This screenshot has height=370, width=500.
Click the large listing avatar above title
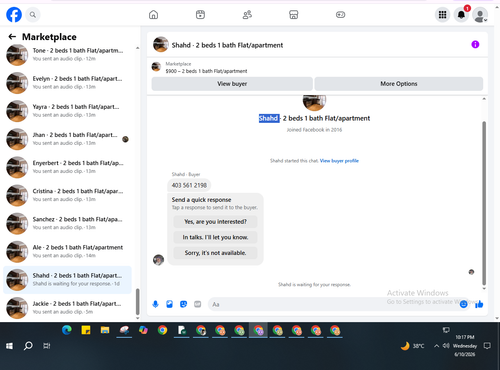pyautogui.click(x=314, y=102)
